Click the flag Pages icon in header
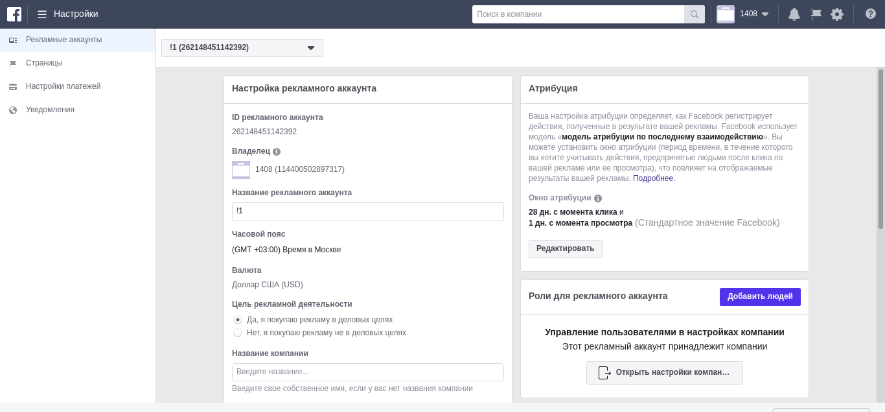Image resolution: width=885 pixels, height=412 pixels. click(x=816, y=14)
